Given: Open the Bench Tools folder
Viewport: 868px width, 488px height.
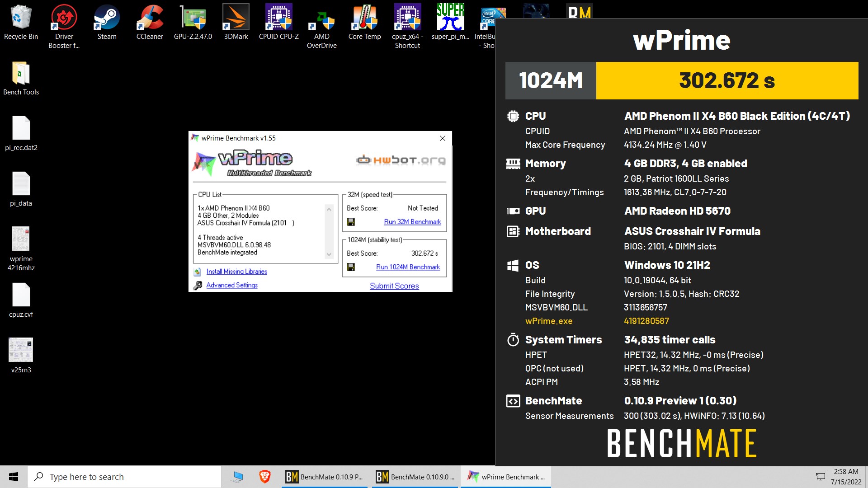Looking at the screenshot, I should click(x=21, y=78).
